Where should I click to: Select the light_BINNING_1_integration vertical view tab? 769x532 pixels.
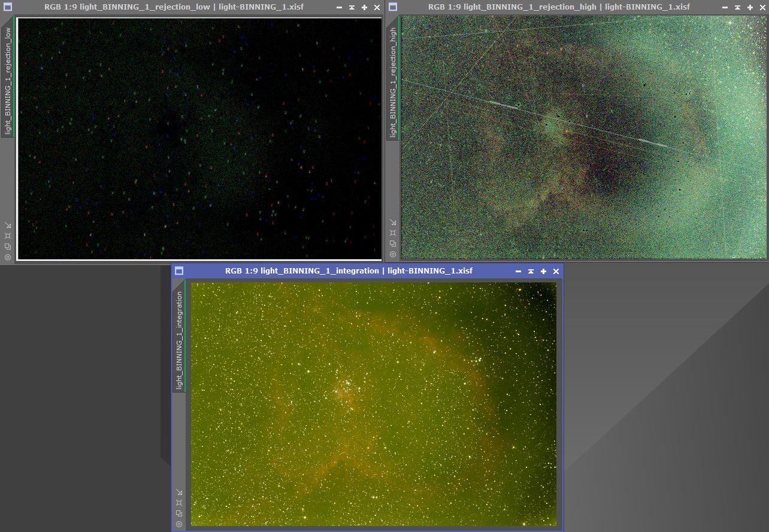(x=179, y=336)
